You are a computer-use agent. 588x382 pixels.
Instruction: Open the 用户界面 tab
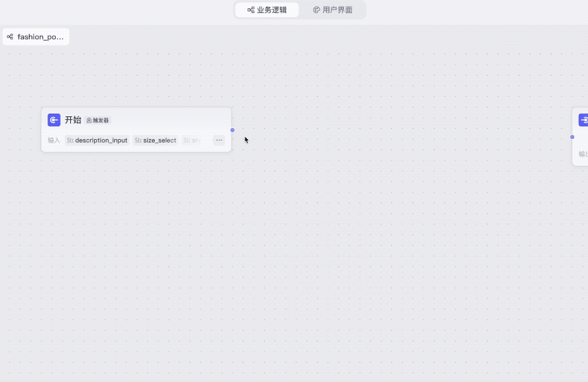(x=333, y=10)
